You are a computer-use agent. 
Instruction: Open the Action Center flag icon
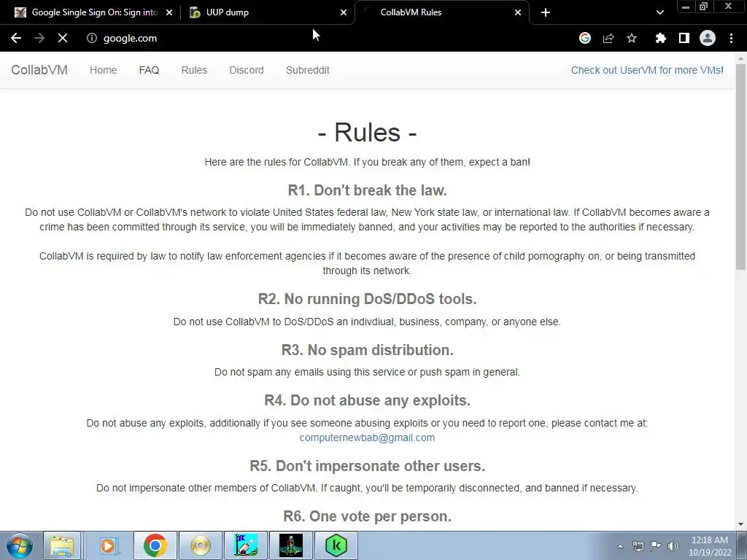click(x=656, y=546)
